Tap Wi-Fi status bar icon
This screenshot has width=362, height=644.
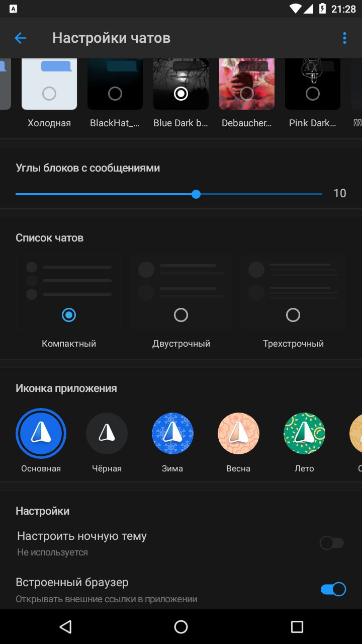click(296, 9)
